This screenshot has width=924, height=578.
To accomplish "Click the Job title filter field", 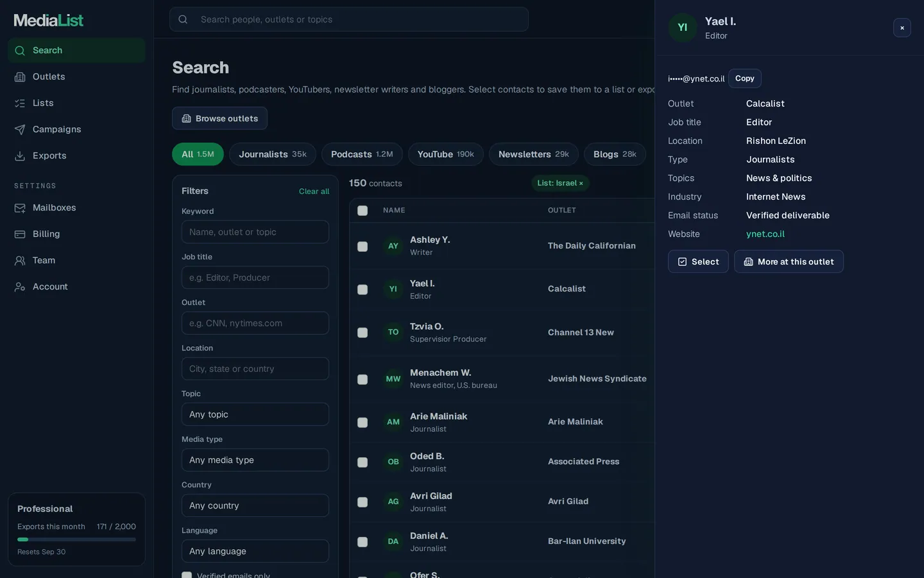I will tap(255, 277).
